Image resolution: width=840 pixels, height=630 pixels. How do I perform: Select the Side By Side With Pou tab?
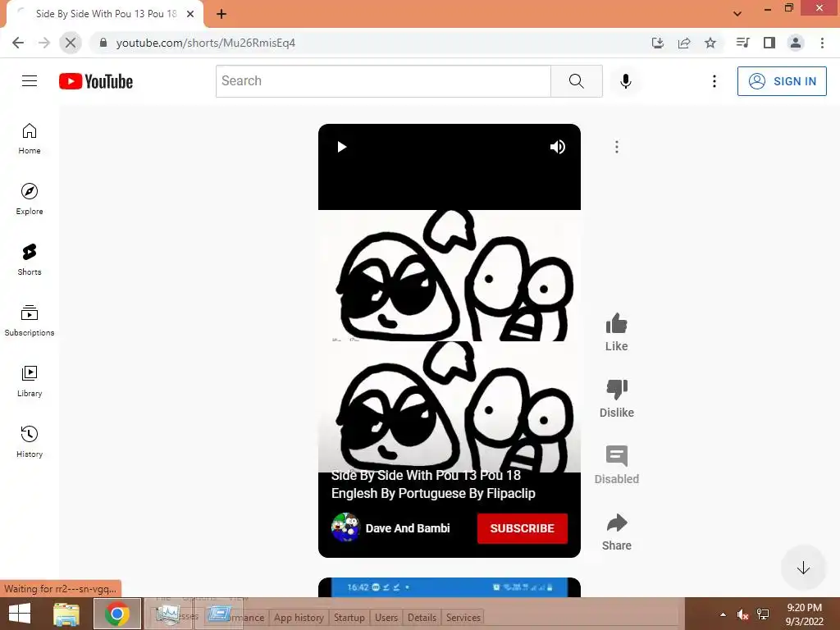(x=106, y=14)
